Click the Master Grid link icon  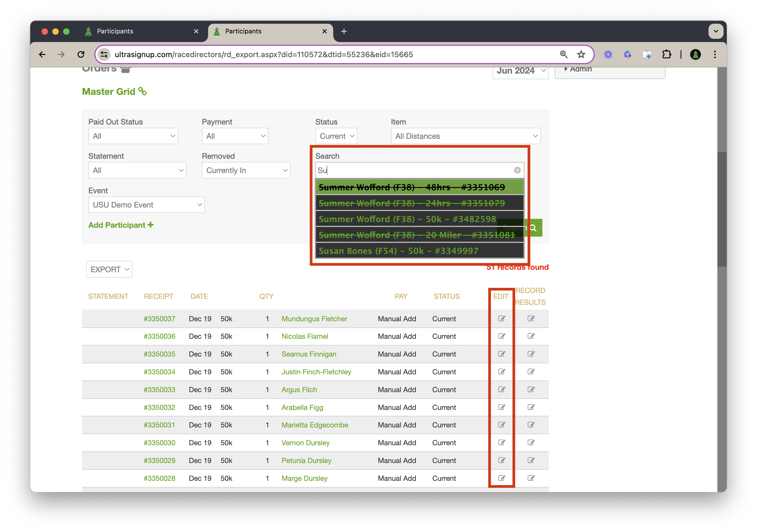point(142,91)
